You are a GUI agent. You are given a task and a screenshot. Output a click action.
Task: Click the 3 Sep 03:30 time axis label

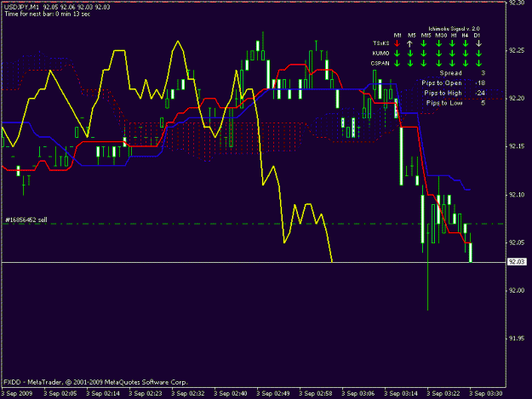[486, 394]
